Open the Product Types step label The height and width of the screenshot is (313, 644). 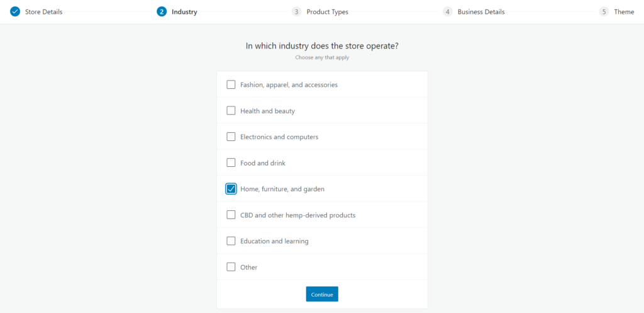[327, 12]
